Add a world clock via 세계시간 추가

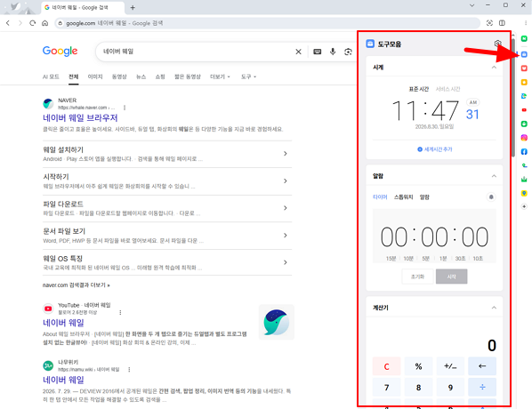coord(435,149)
